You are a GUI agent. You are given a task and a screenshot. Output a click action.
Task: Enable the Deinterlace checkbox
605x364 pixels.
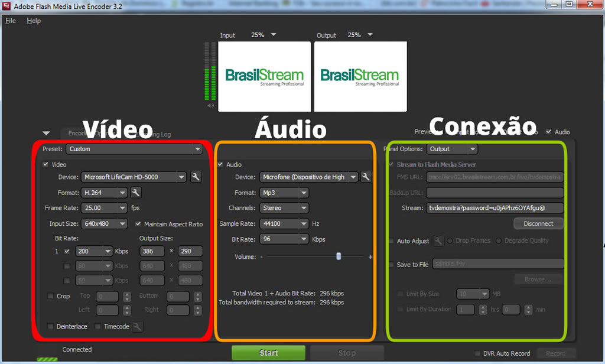(x=50, y=326)
